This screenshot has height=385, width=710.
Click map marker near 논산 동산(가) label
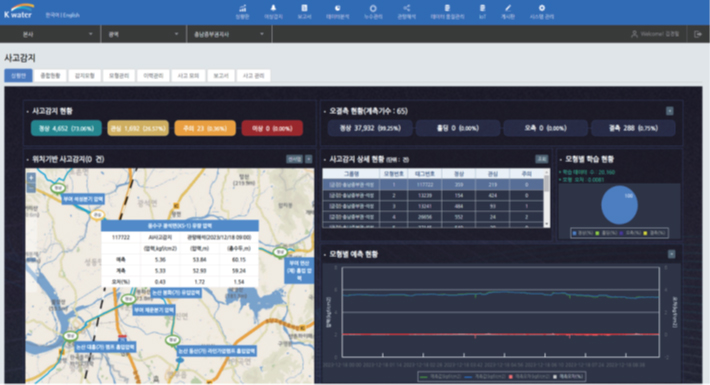(x=173, y=339)
